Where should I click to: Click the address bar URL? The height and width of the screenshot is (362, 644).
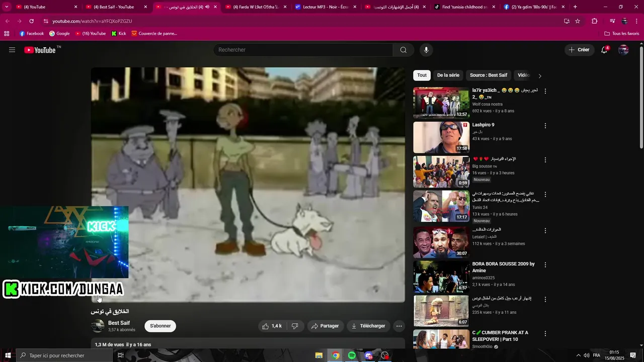click(92, 21)
